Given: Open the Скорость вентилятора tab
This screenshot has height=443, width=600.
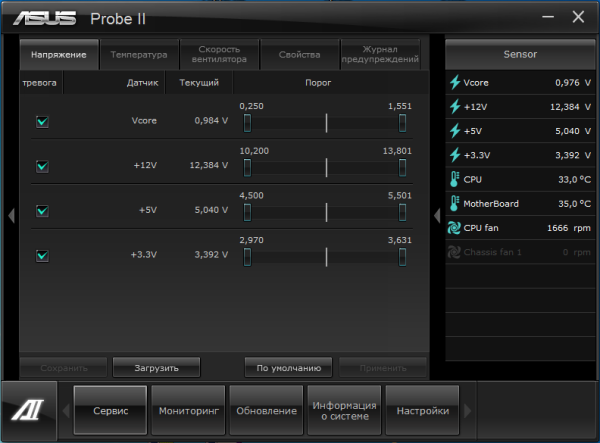Looking at the screenshot, I should (x=219, y=54).
